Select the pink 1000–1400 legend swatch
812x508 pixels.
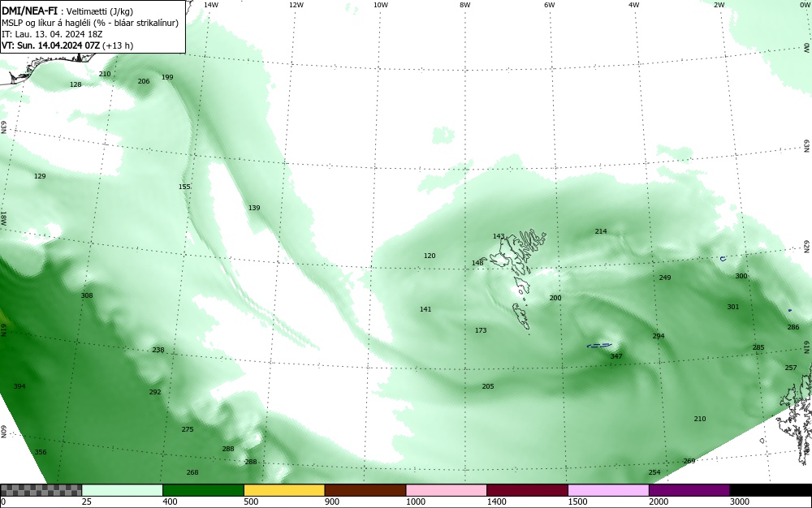pyautogui.click(x=447, y=490)
